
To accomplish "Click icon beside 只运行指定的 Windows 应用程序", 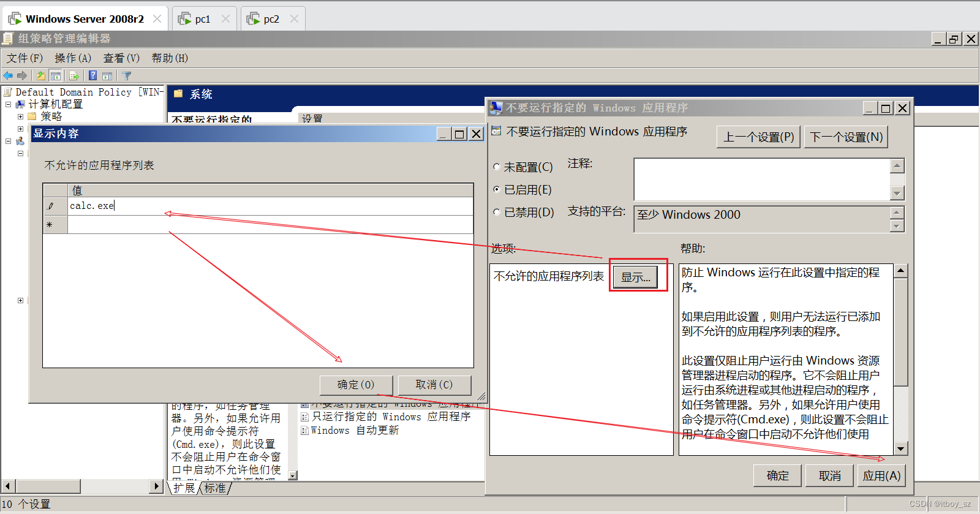I will pyautogui.click(x=304, y=417).
